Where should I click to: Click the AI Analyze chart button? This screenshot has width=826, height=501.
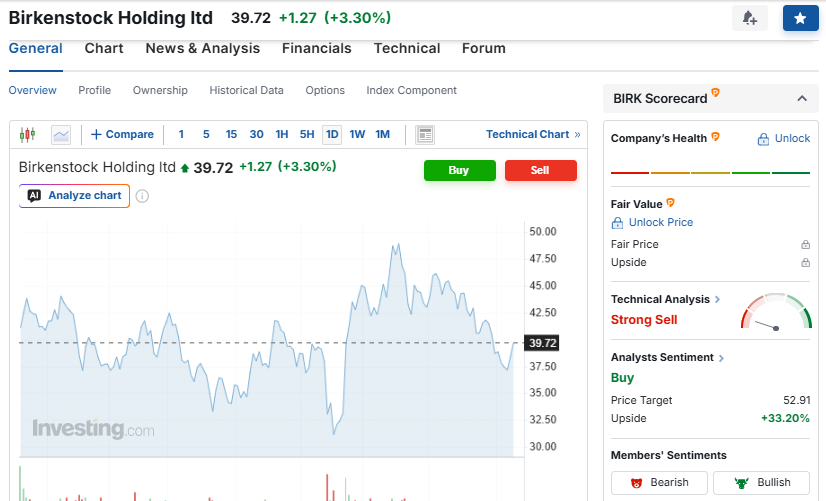pyautogui.click(x=74, y=195)
